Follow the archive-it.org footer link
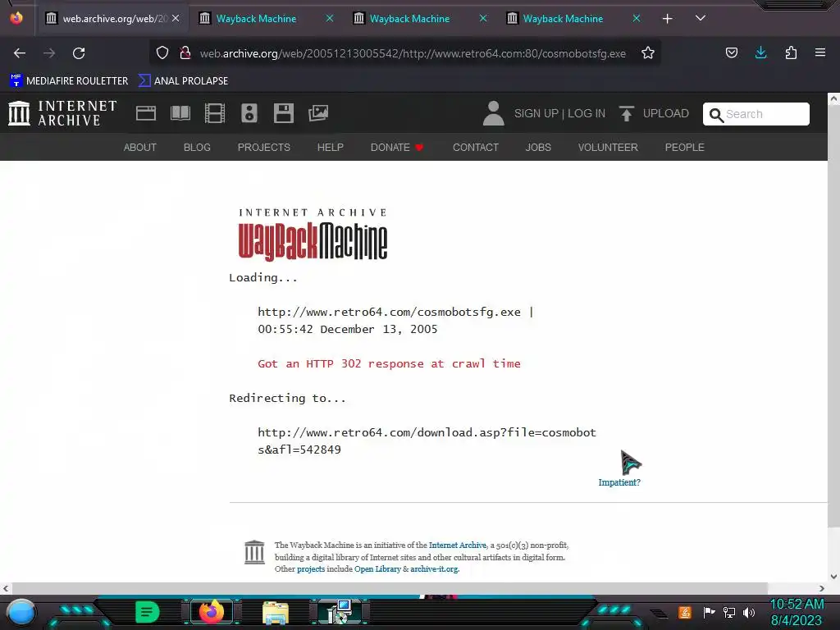 [x=434, y=569]
